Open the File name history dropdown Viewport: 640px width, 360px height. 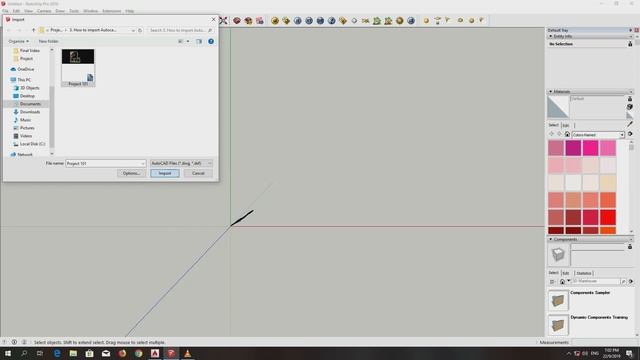142,163
